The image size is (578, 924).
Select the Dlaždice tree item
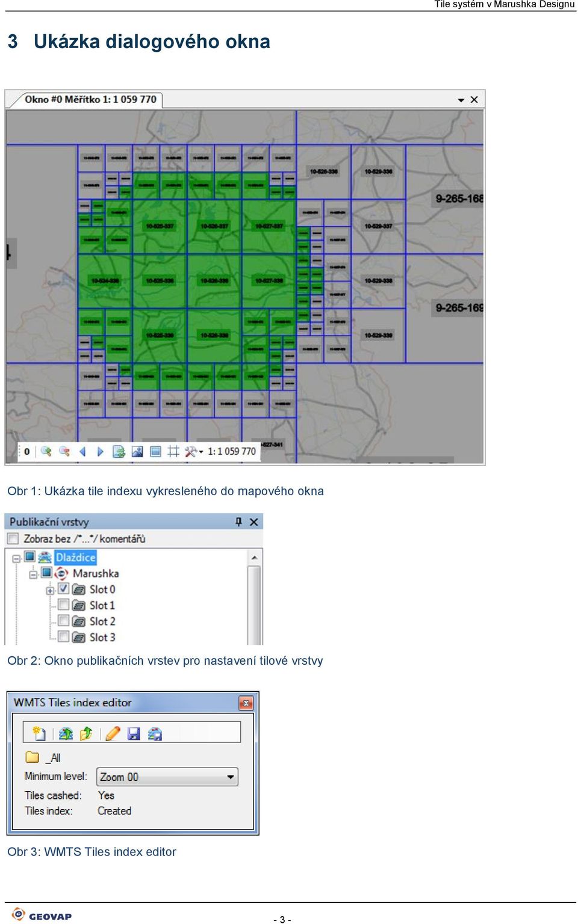point(75,557)
